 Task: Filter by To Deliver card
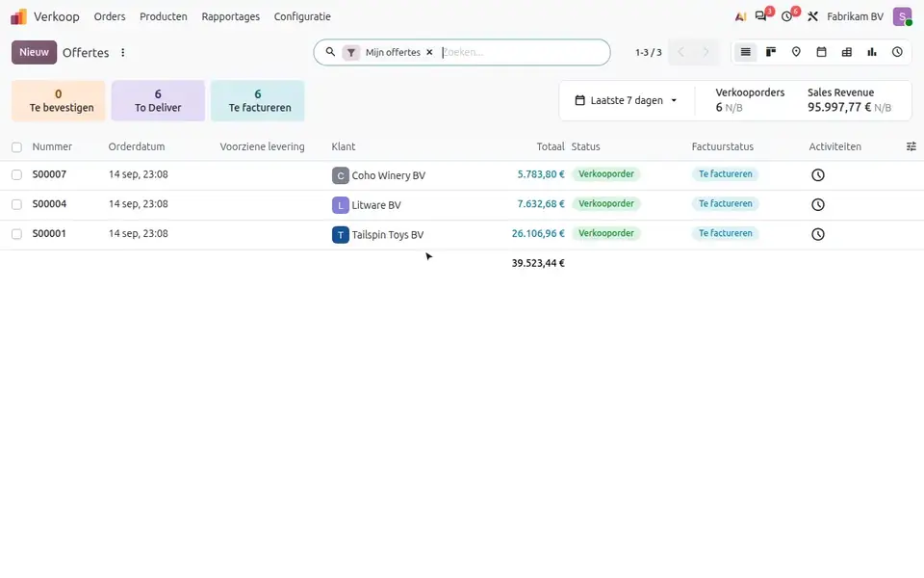pyautogui.click(x=158, y=101)
